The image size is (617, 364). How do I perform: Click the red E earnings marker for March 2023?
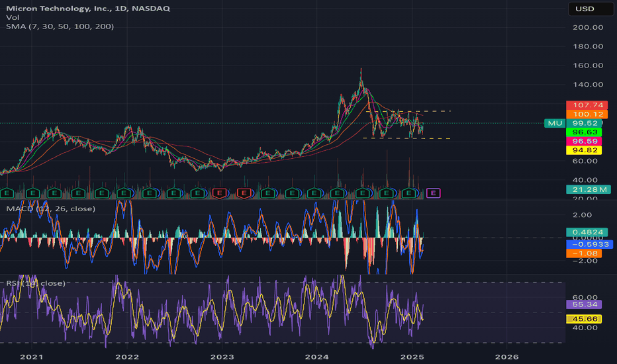(244, 193)
